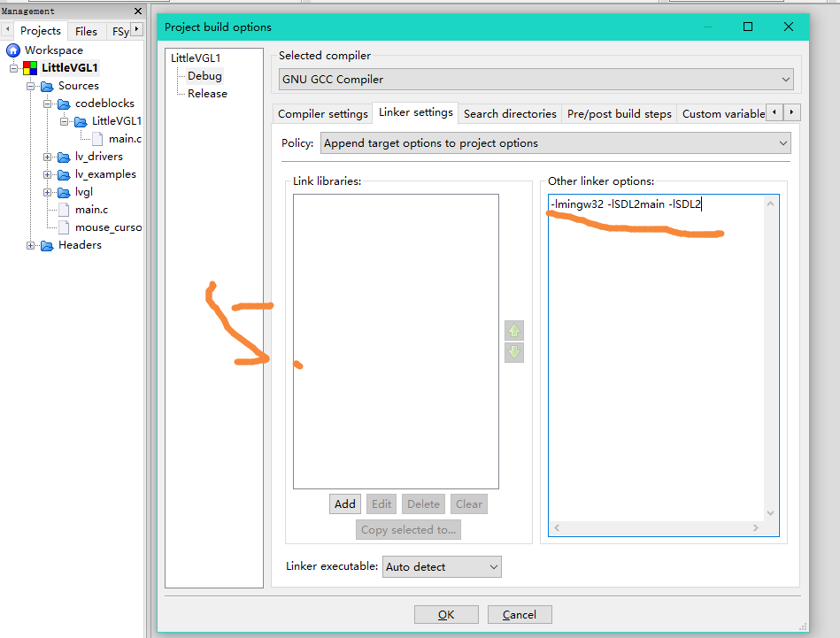Click the LittleVGL1 project colored icon

point(30,68)
